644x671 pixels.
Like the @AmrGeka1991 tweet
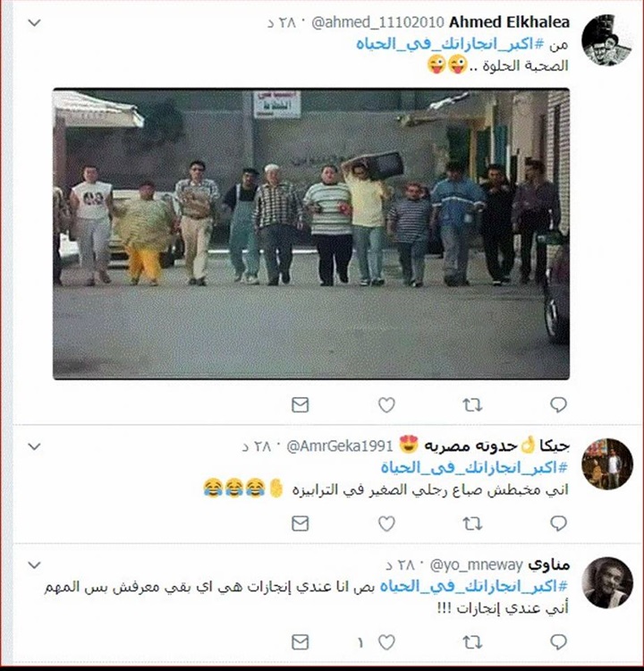386,523
